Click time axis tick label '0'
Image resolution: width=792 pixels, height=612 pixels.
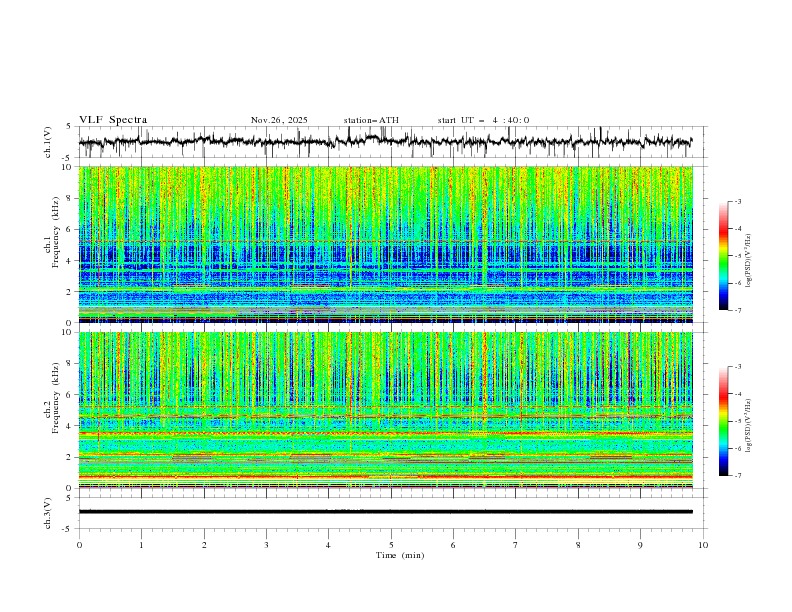tap(79, 545)
